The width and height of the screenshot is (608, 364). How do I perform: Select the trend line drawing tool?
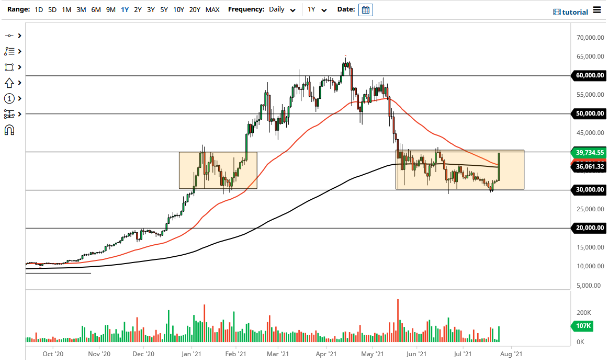tap(8, 36)
